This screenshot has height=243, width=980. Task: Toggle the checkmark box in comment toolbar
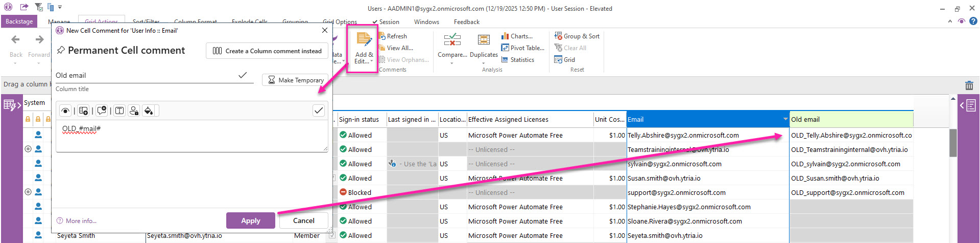(318, 111)
